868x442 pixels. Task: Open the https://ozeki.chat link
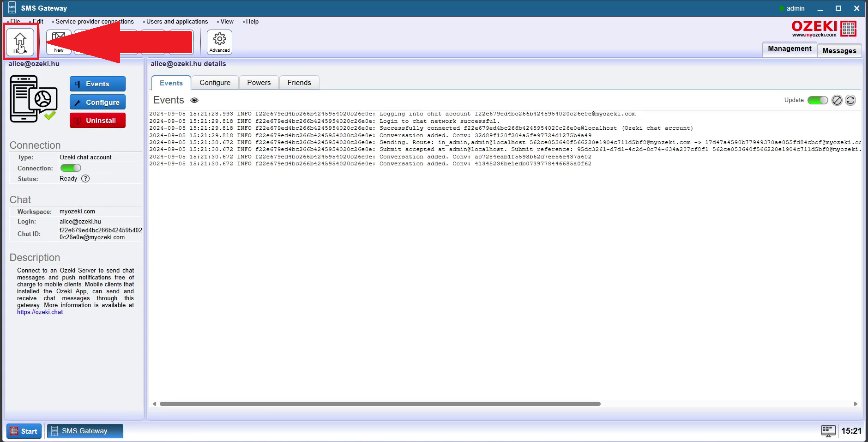pos(40,312)
